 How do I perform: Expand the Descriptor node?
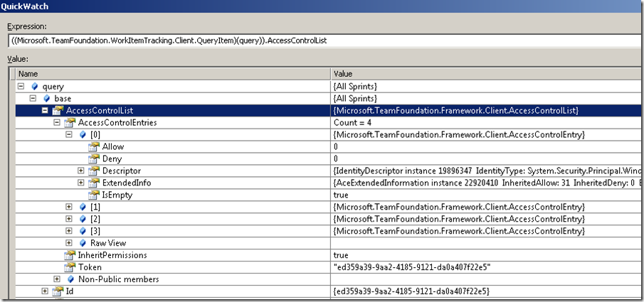(81, 171)
